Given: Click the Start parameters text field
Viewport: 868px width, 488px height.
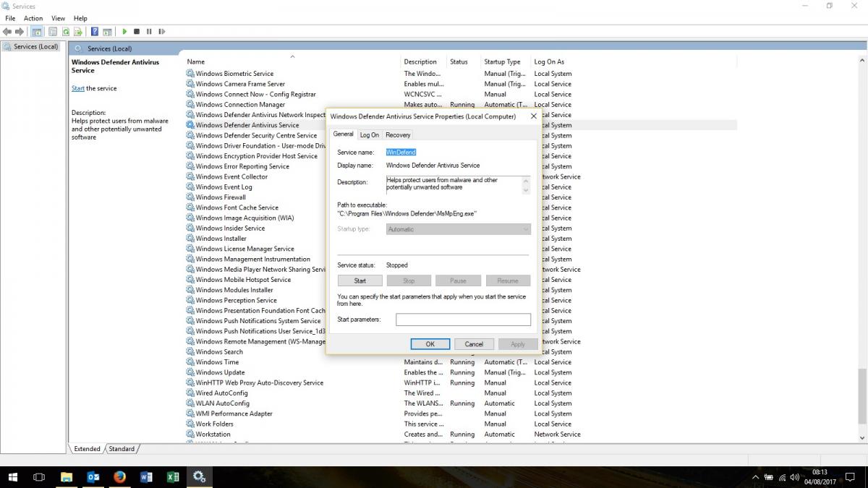Looking at the screenshot, I should pos(463,320).
